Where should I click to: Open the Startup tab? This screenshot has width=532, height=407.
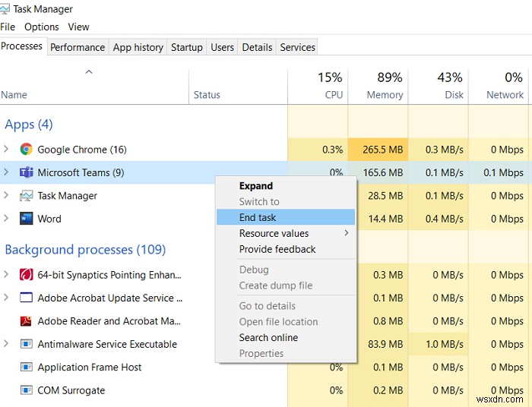coord(186,47)
